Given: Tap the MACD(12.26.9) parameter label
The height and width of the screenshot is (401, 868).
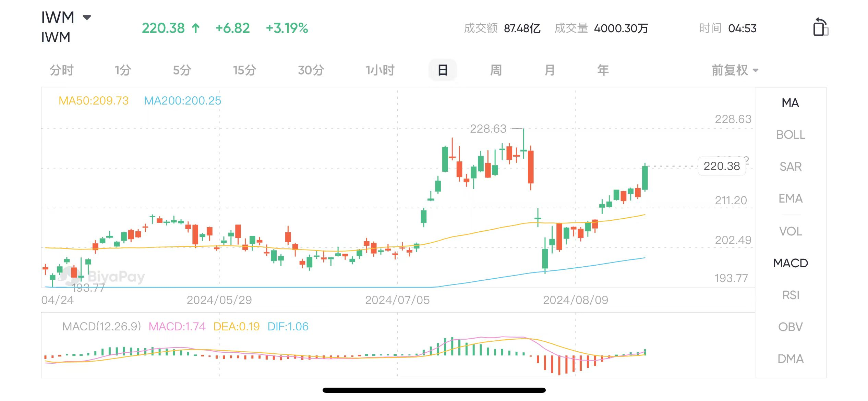Looking at the screenshot, I should [x=101, y=326].
